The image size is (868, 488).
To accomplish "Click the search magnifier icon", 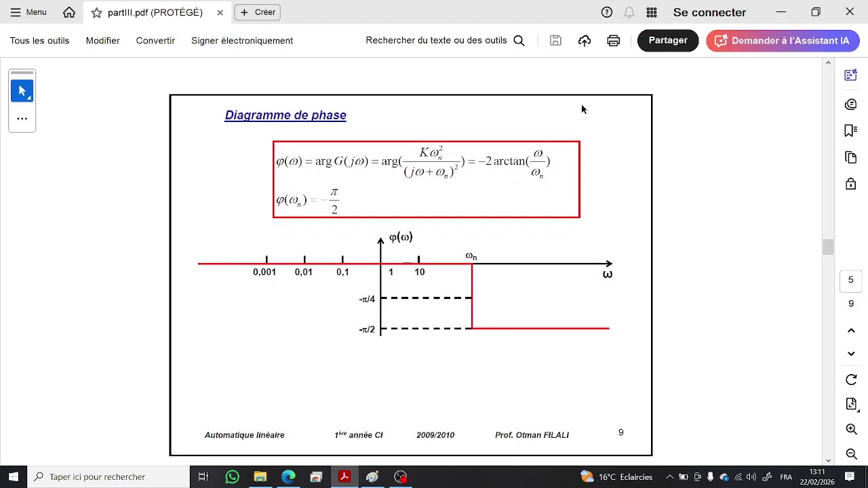I will (x=519, y=41).
